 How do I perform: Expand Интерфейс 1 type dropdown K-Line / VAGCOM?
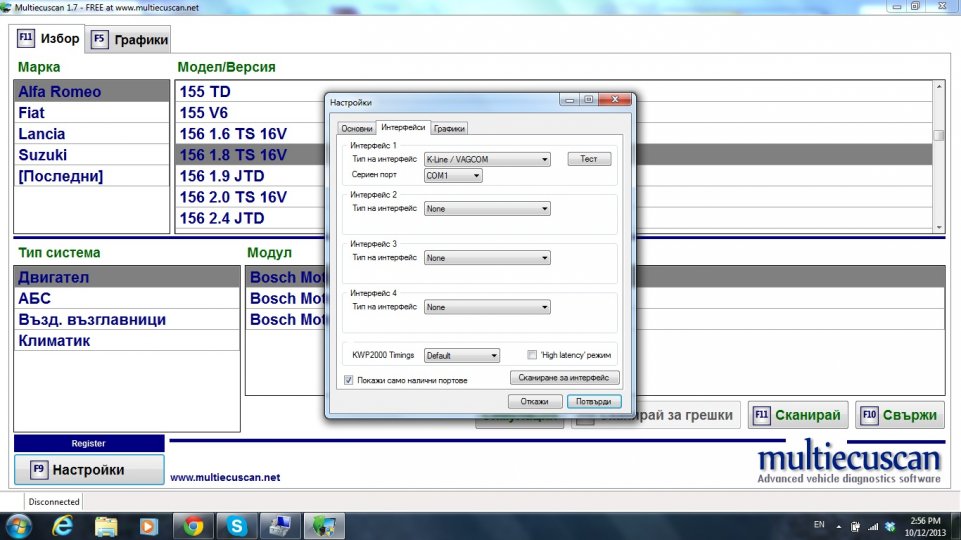[x=487, y=159]
